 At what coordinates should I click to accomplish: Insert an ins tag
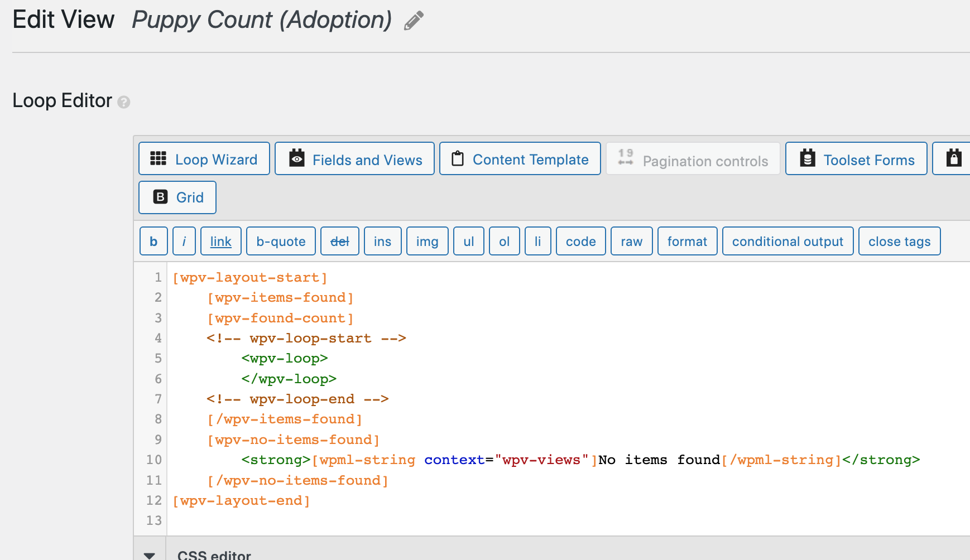coord(383,241)
